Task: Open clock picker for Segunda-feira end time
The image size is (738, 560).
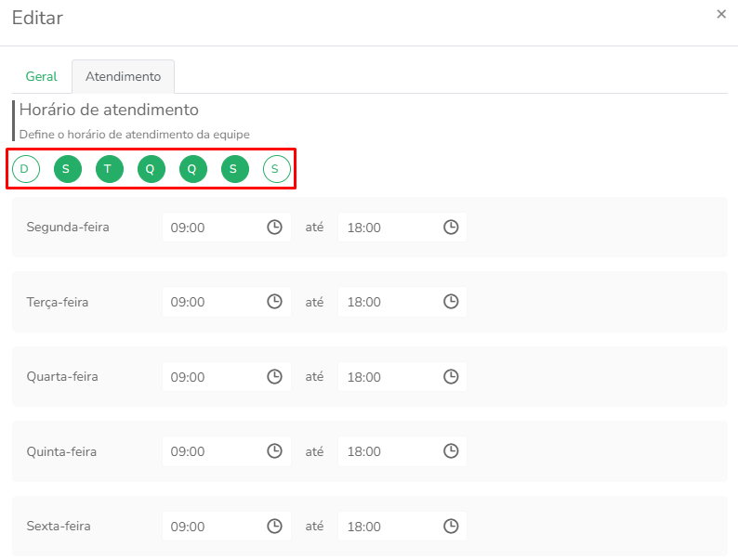Action: coord(451,228)
